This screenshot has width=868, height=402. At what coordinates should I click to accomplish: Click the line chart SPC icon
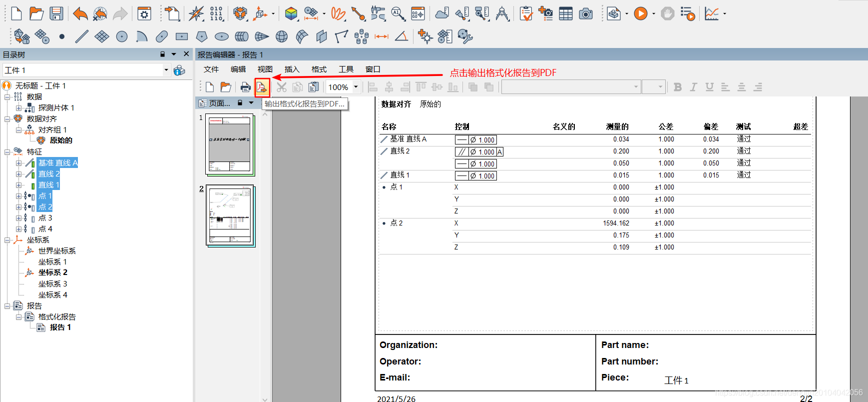point(712,13)
